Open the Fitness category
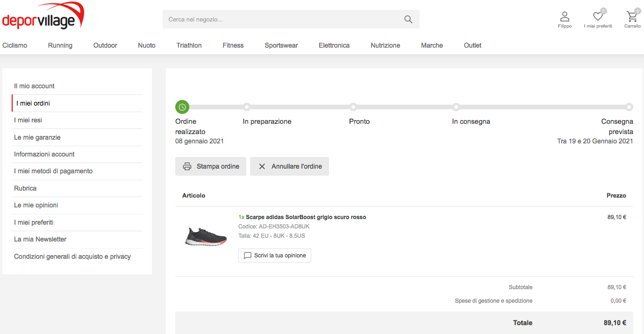Viewport: 644px width, 334px height. click(x=233, y=45)
